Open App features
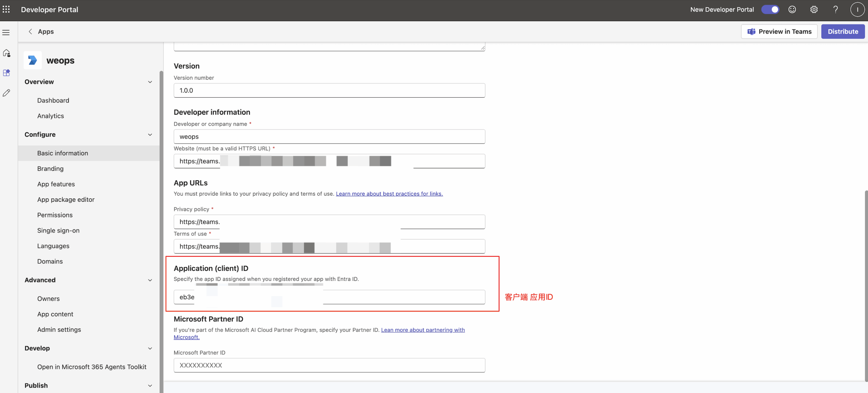Image resolution: width=868 pixels, height=393 pixels. tap(56, 184)
